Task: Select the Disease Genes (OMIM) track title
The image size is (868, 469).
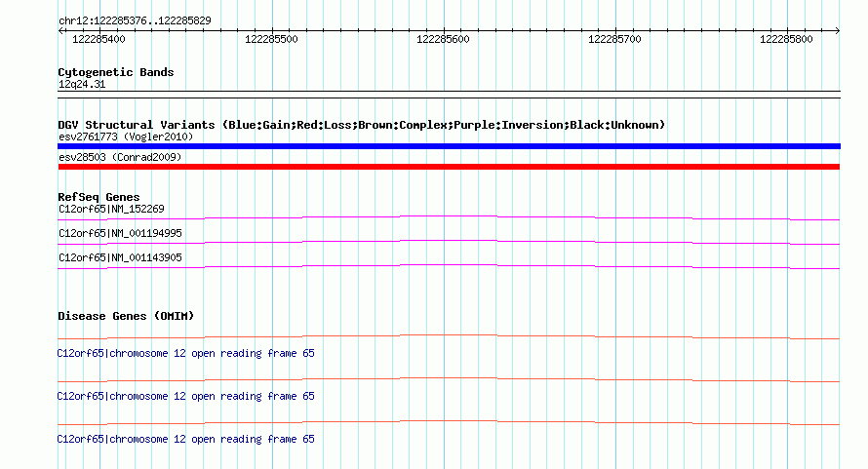Action: (126, 316)
